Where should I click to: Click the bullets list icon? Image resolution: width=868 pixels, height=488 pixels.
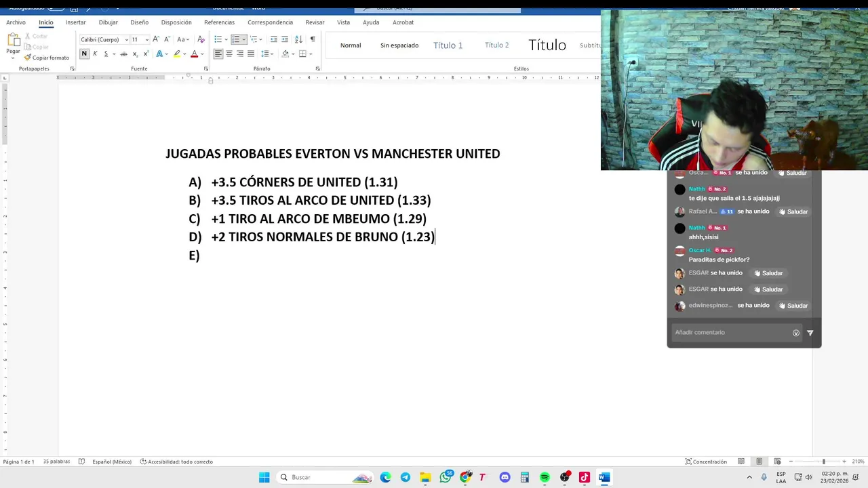(x=218, y=39)
